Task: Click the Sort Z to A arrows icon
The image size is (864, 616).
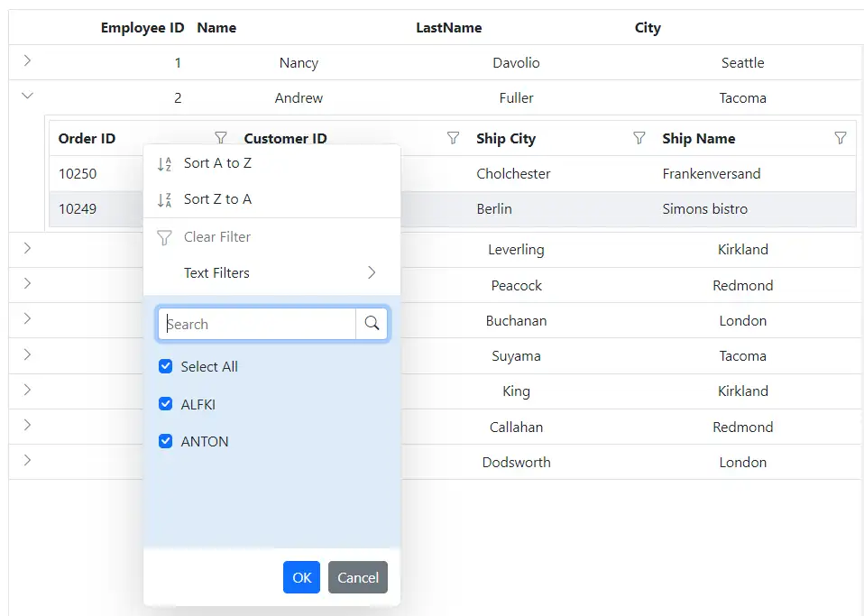Action: (x=165, y=199)
